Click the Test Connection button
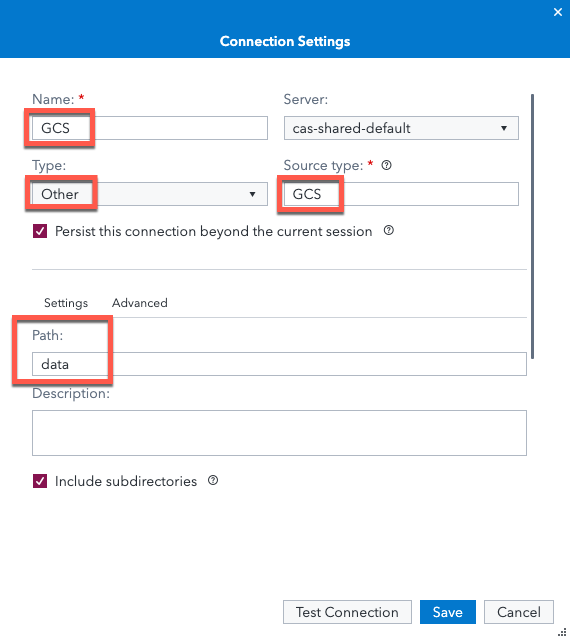 click(x=347, y=612)
